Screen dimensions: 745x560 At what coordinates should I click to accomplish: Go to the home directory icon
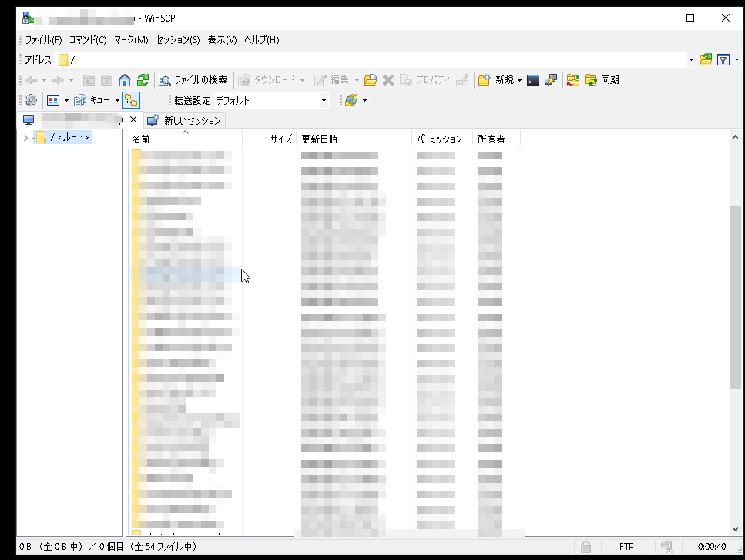[x=125, y=80]
